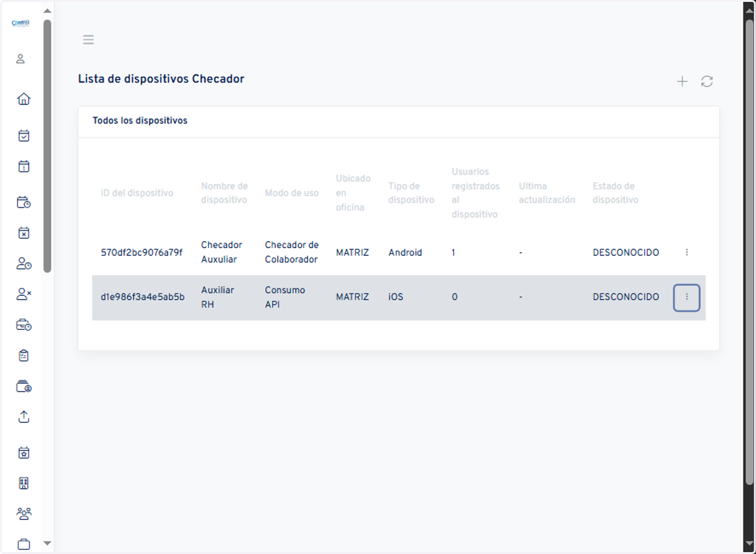756x554 pixels.
Task: Open the plain briefcase sidebar icon
Action: tap(23, 544)
